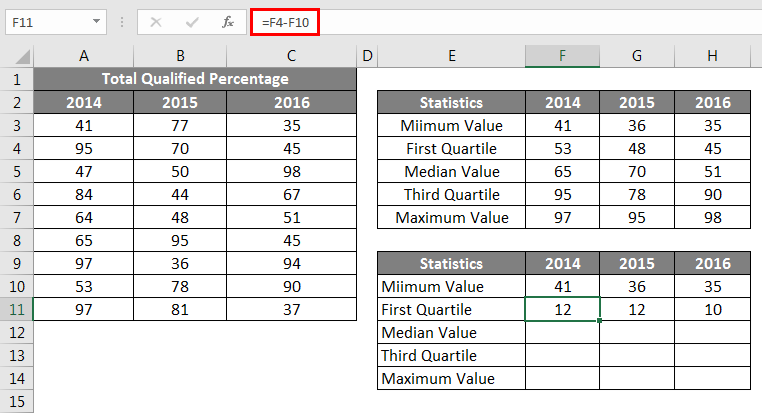Select row 12 header

17,332
